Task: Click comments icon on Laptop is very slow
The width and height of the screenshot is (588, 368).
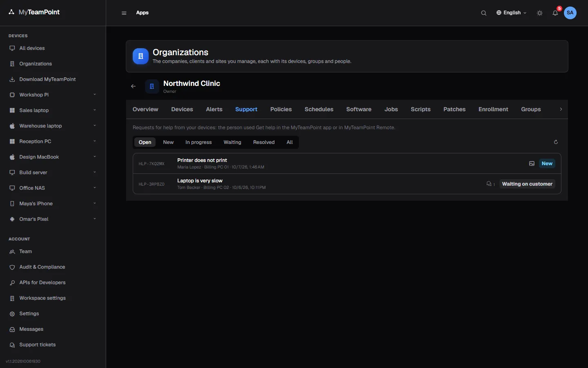Action: tap(489, 184)
